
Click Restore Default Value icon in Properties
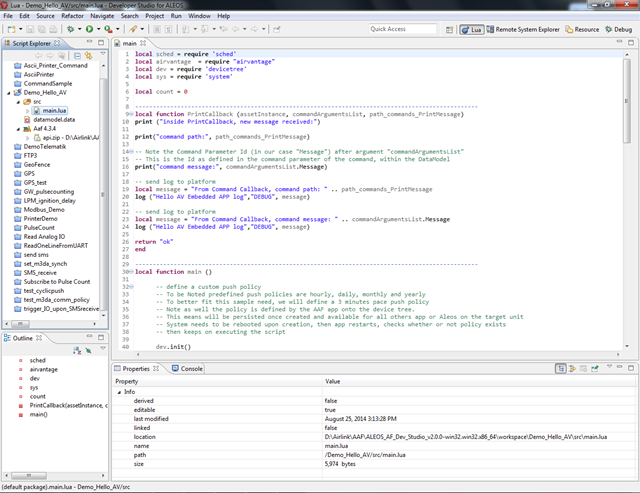pyautogui.click(x=583, y=369)
